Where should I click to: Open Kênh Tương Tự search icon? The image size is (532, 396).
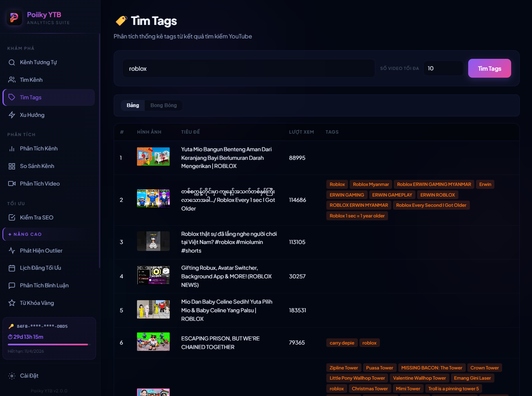tap(12, 63)
